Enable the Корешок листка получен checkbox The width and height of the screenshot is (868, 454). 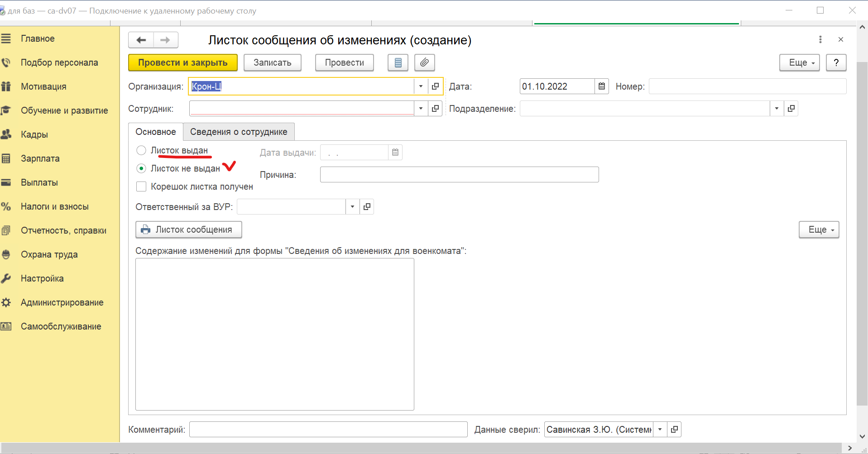tap(141, 186)
